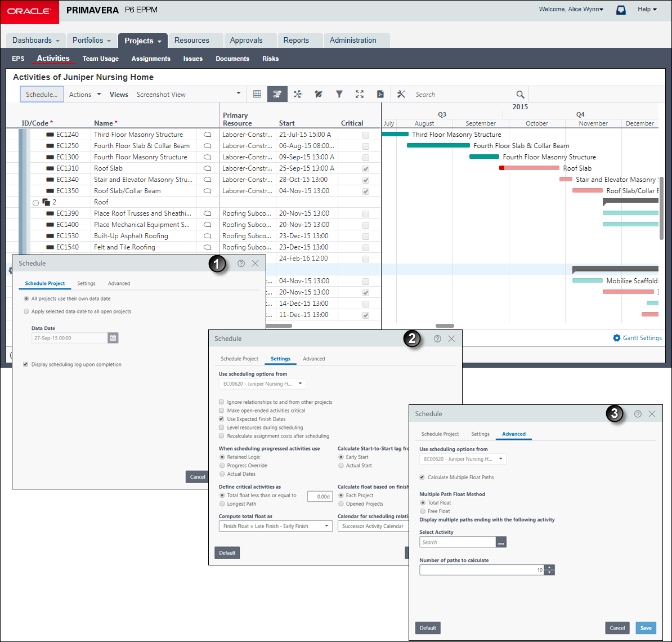
Task: Select Progress Override radio option
Action: coord(222,466)
